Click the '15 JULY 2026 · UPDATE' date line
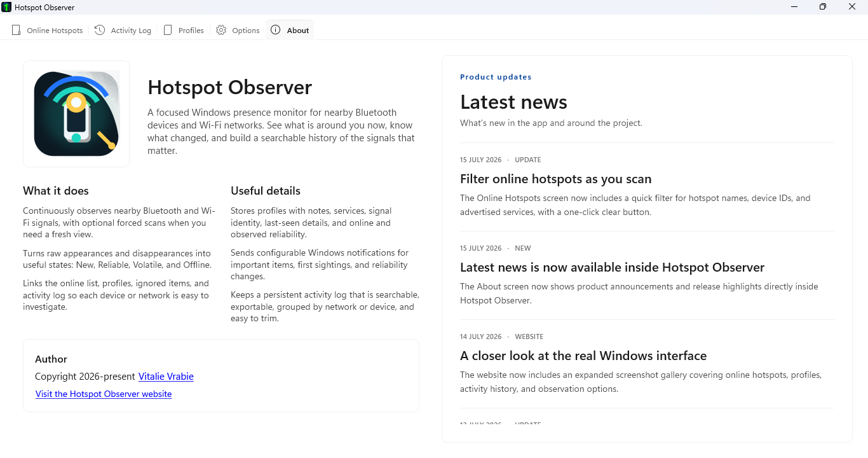Image resolution: width=868 pixels, height=458 pixels. 501,160
